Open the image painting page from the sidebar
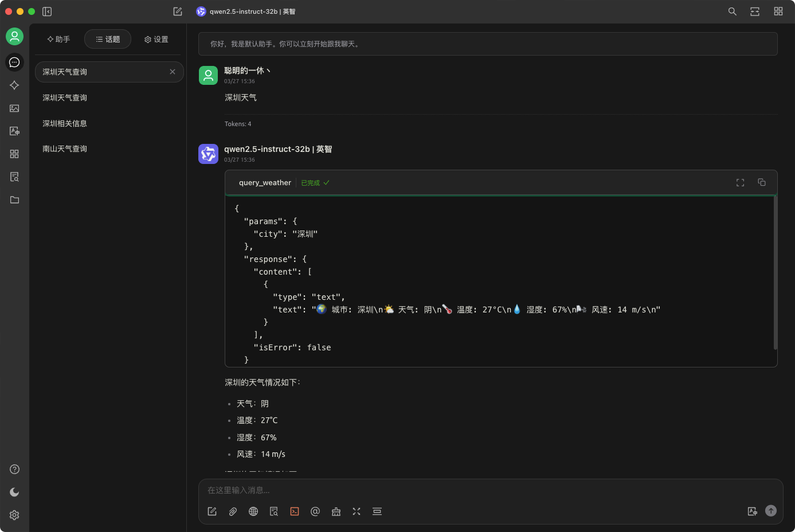The height and width of the screenshot is (532, 795). (x=14, y=108)
